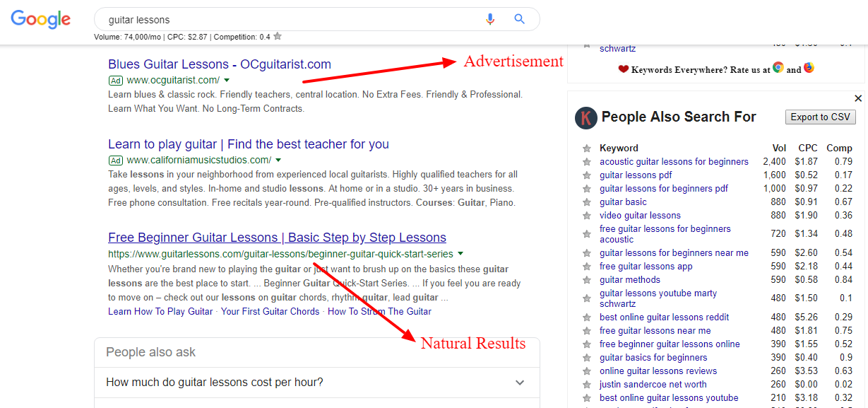This screenshot has width=868, height=408.
Task: Click acoustic guitar lessons for beginners keyword link
Action: pos(674,162)
